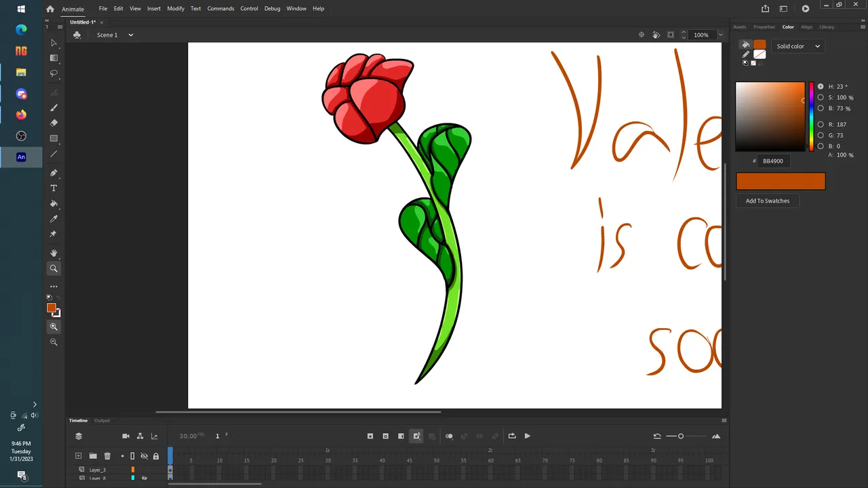The image size is (868, 488).
Task: Activate the Hand tool
Action: coord(54,253)
